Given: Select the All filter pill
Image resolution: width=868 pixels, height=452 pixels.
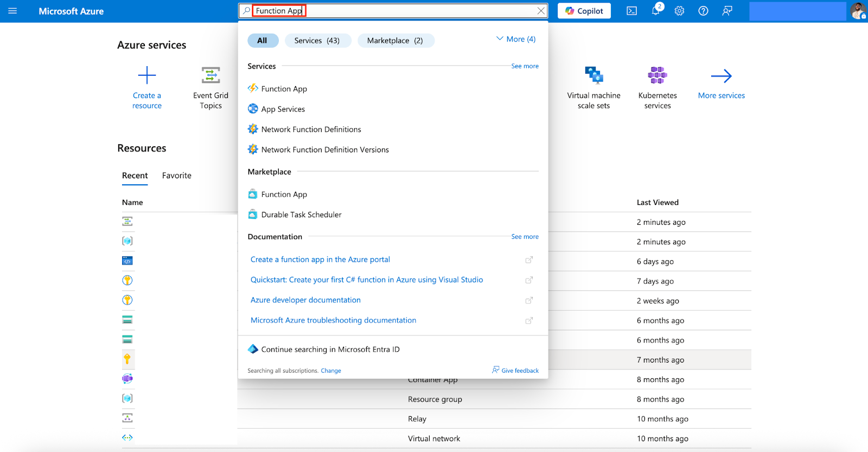Looking at the screenshot, I should click(x=263, y=41).
